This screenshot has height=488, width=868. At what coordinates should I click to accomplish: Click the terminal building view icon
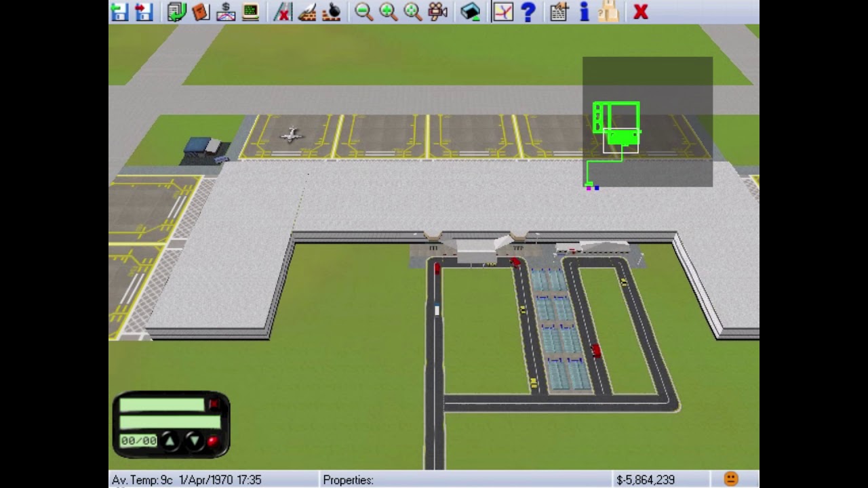470,12
